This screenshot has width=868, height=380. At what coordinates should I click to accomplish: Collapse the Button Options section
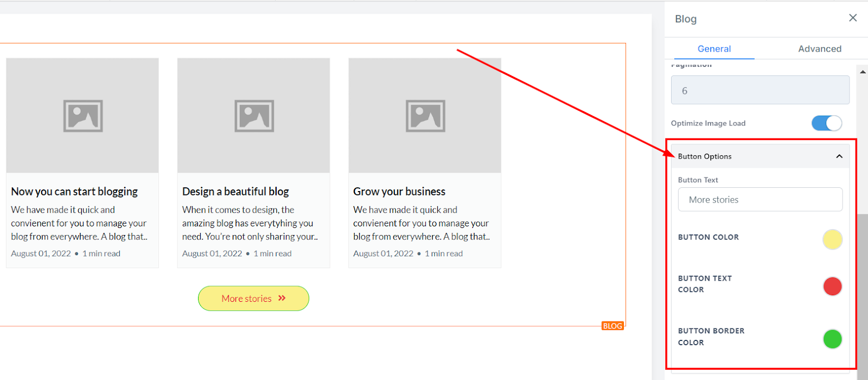[x=839, y=156]
